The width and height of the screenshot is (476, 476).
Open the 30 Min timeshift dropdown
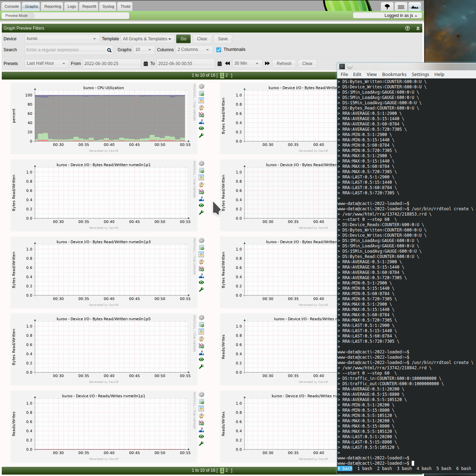pos(247,64)
